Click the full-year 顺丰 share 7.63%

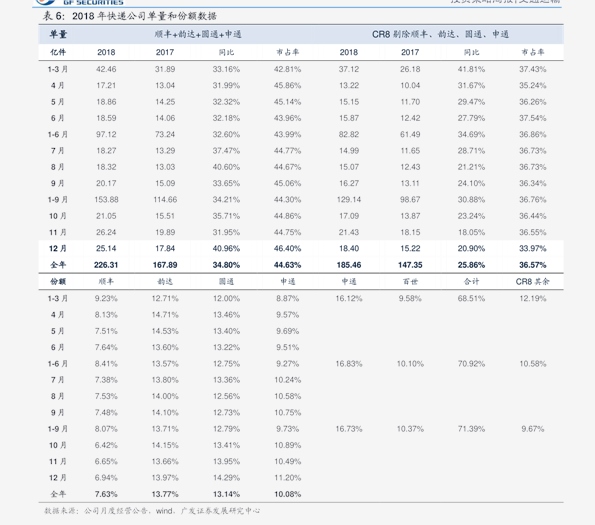click(x=106, y=494)
